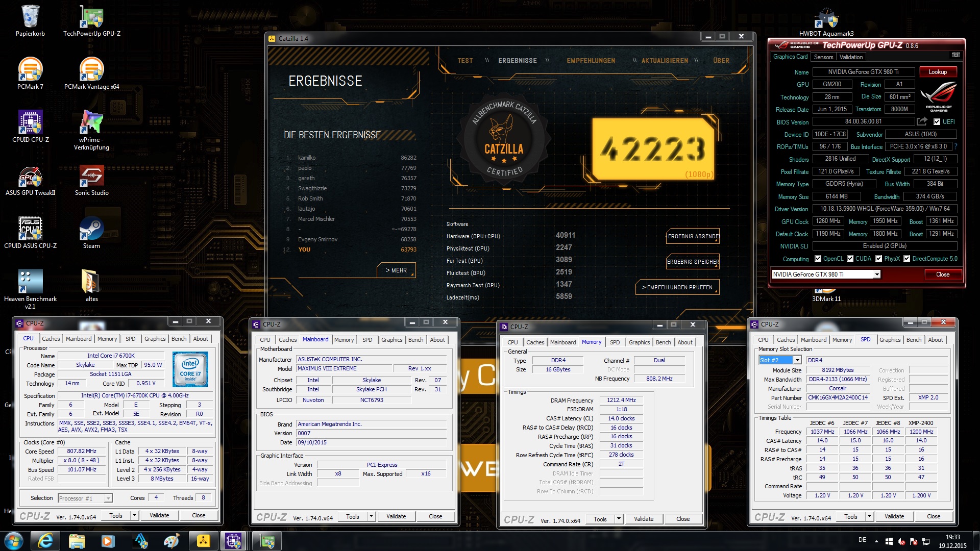Viewport: 980px width, 551px height.
Task: Click the MEHR button in Catzilla
Action: 396,270
